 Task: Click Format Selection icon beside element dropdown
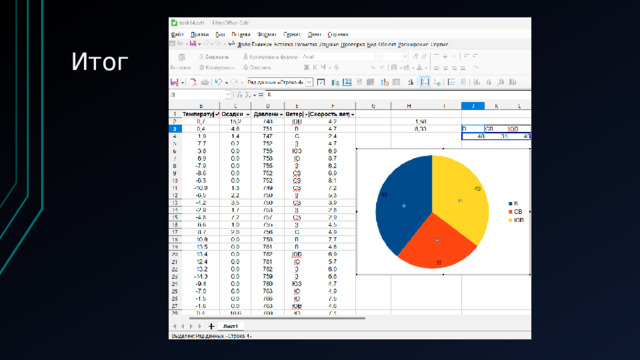tap(321, 82)
